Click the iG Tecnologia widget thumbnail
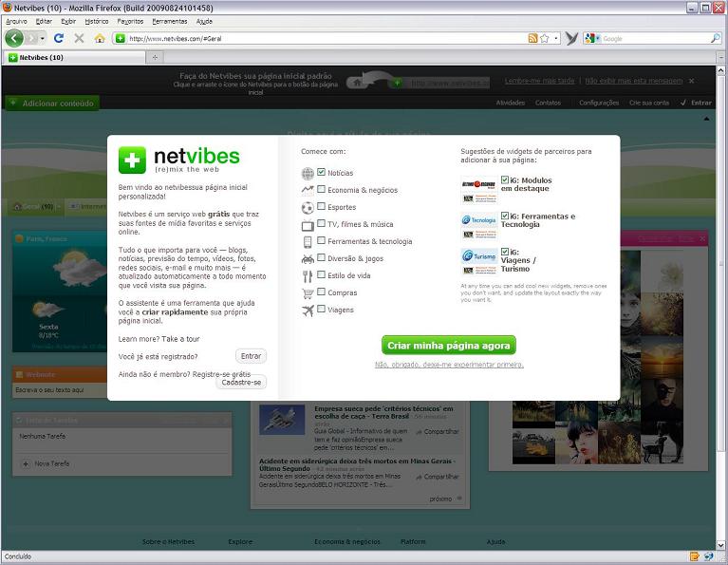Screen dimensions: 728x565 (479, 226)
